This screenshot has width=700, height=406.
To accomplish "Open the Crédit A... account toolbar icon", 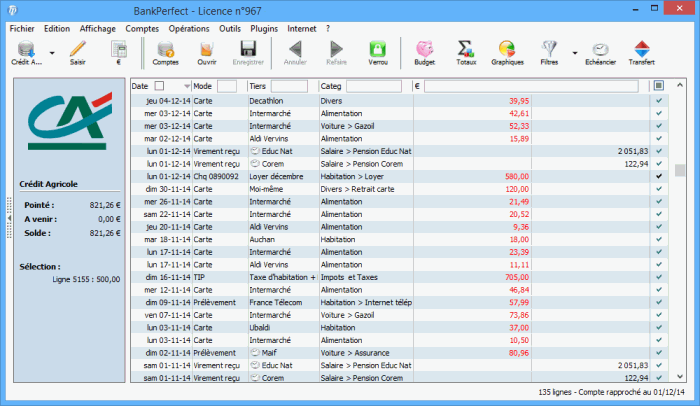I will [26, 49].
